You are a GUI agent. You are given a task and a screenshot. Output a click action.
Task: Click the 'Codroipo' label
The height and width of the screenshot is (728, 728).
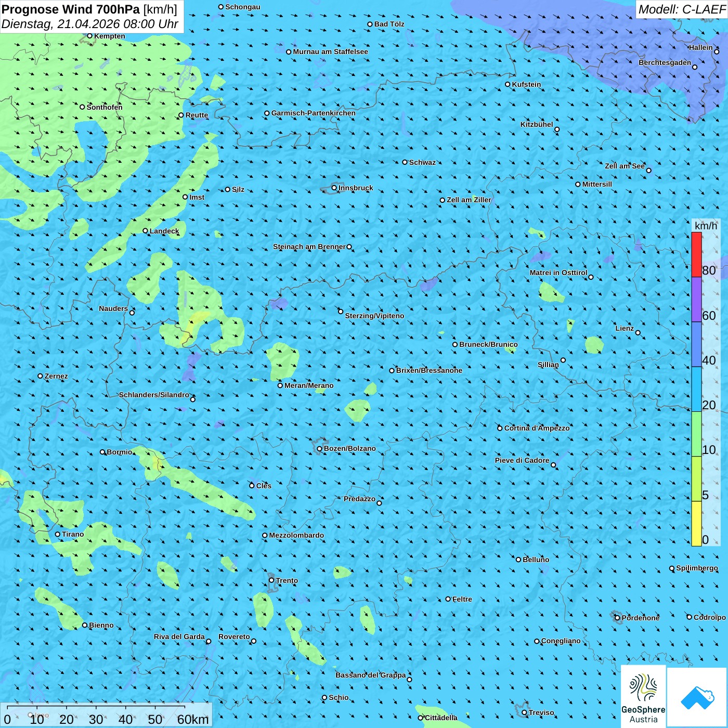click(710, 617)
